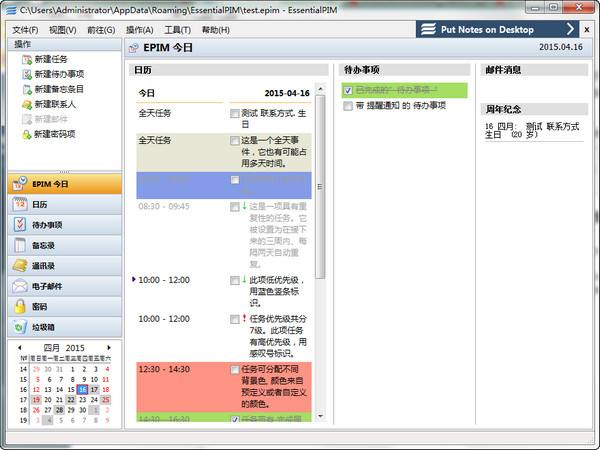Select the 全天任务 label of the beige row
The width and height of the screenshot is (600, 450).
coord(155,140)
